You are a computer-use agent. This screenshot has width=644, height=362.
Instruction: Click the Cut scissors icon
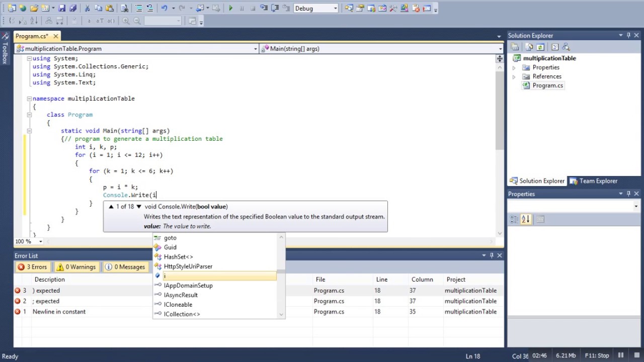click(x=87, y=8)
